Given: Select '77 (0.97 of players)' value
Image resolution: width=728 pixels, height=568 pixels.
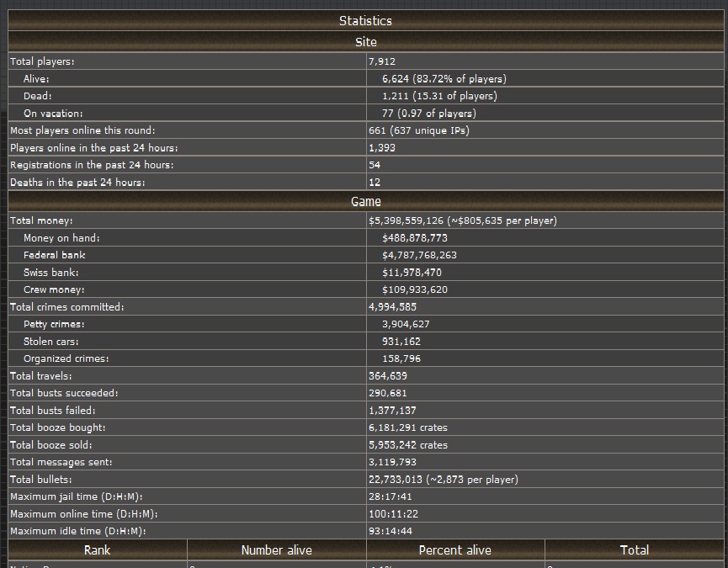Looking at the screenshot, I should tap(429, 114).
